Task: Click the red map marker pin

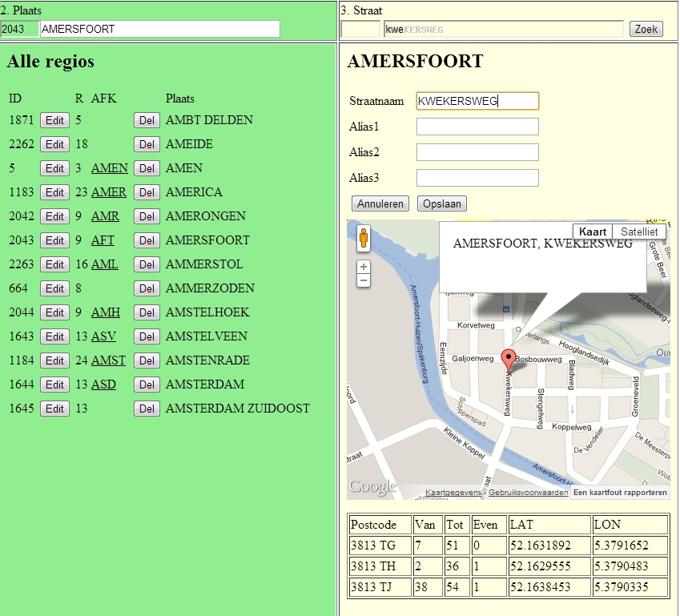Action: pos(508,360)
